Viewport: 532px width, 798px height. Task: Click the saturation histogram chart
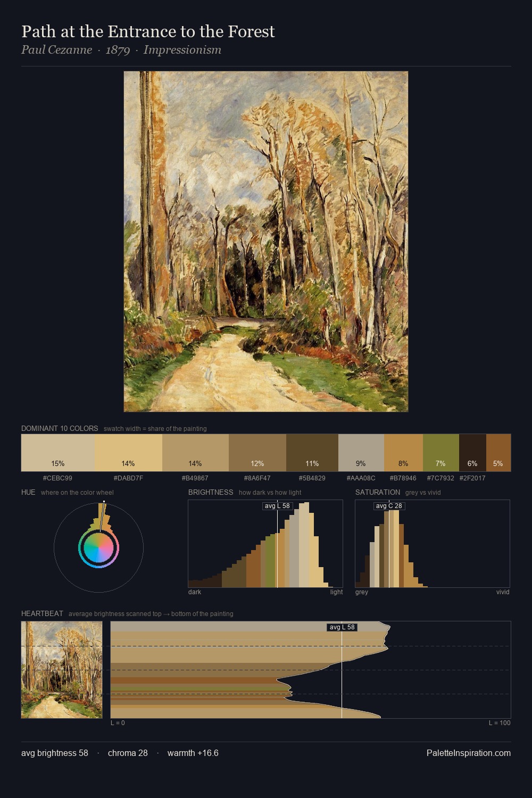433,544
